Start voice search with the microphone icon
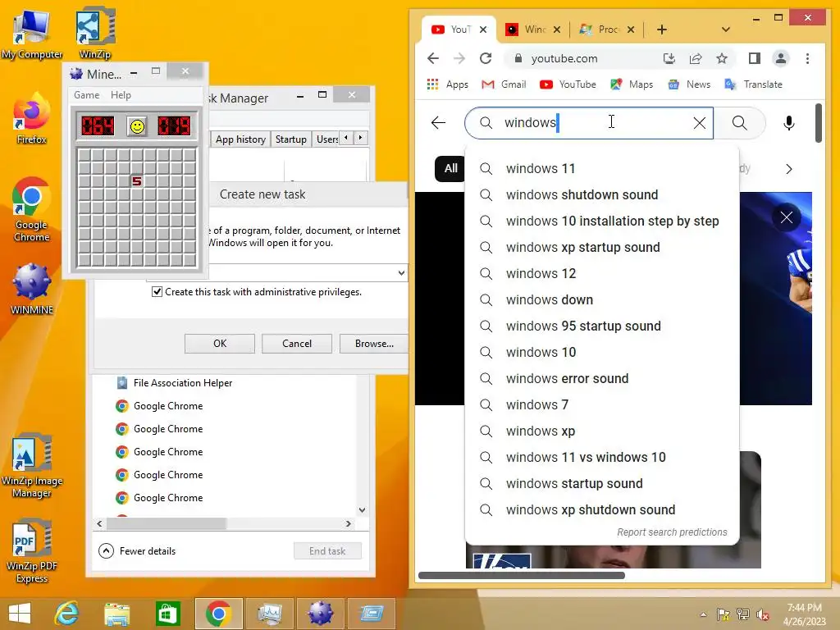The image size is (840, 630). pos(788,123)
